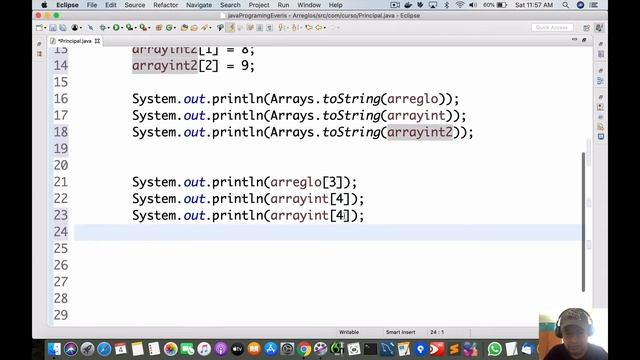
Task: Toggle Mark Occurrences toolbar button
Action: [x=231, y=28]
